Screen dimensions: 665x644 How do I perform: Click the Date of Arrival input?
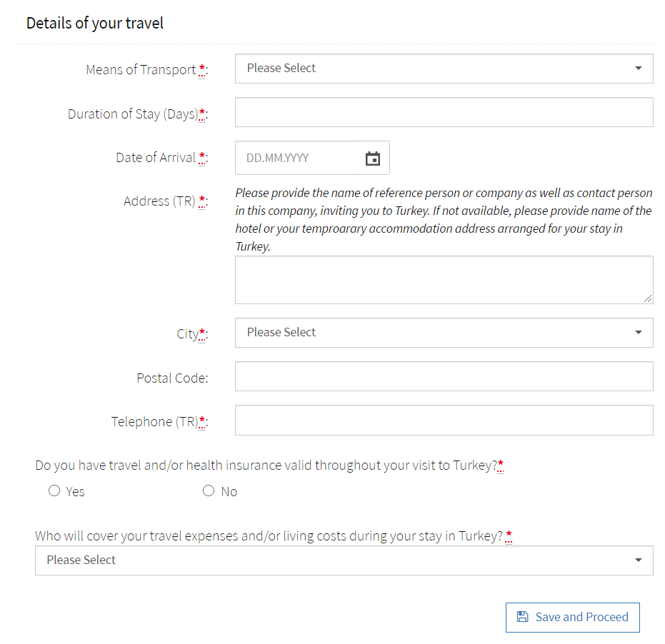[296, 158]
